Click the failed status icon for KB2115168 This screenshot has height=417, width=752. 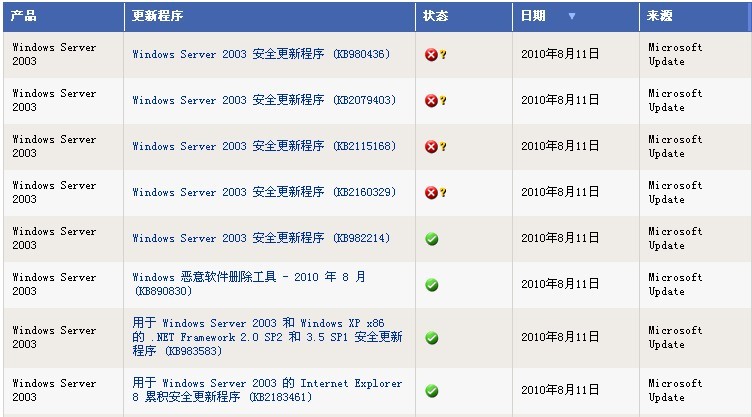(x=431, y=147)
